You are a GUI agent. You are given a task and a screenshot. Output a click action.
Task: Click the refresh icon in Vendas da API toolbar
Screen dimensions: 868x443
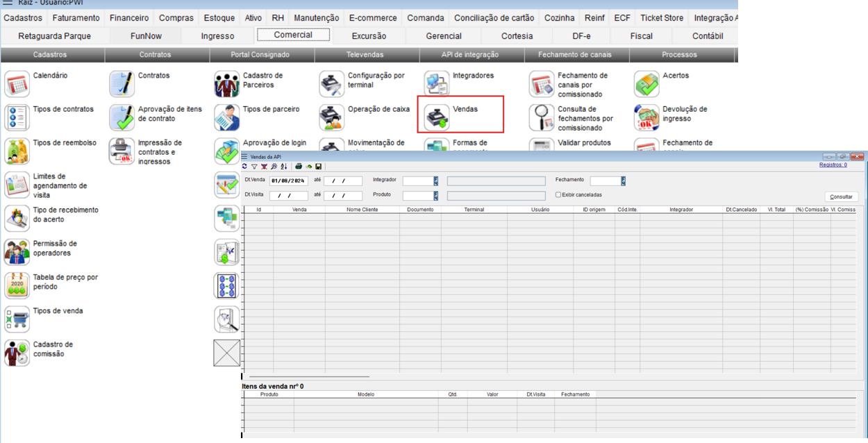(x=245, y=167)
